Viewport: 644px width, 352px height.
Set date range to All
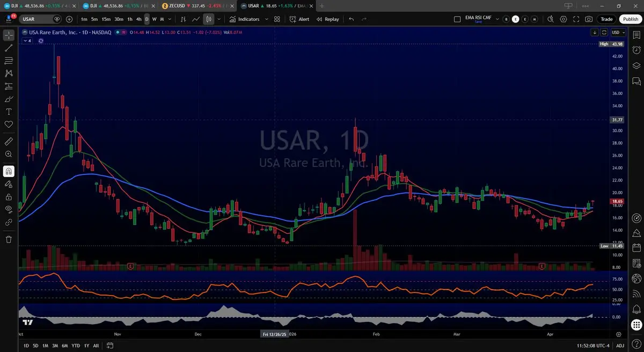point(96,346)
